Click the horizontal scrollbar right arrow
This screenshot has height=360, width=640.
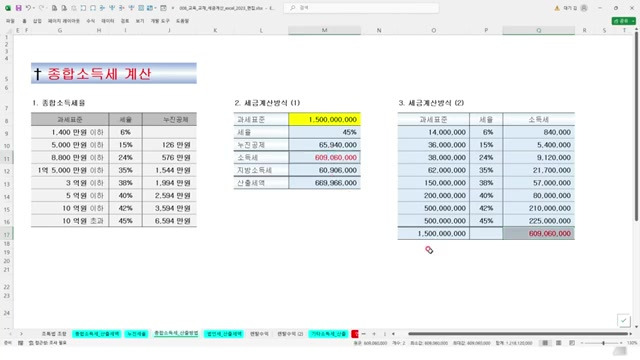click(x=631, y=334)
